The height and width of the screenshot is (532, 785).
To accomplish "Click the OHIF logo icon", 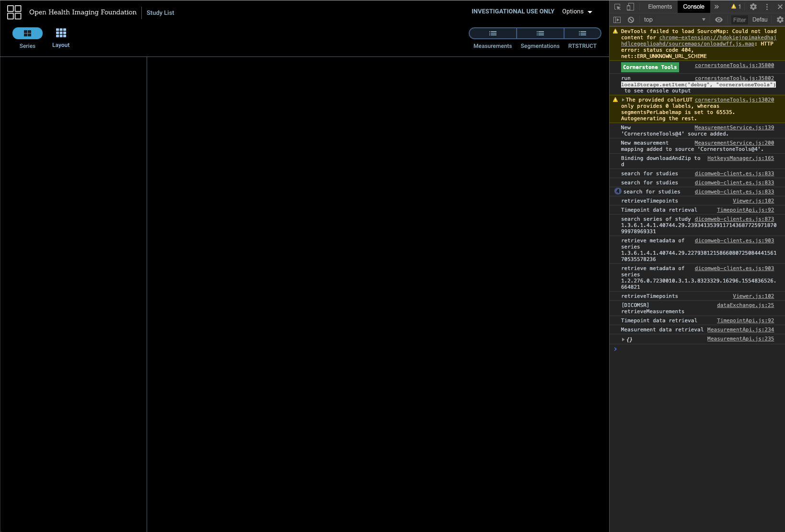I will coord(14,12).
